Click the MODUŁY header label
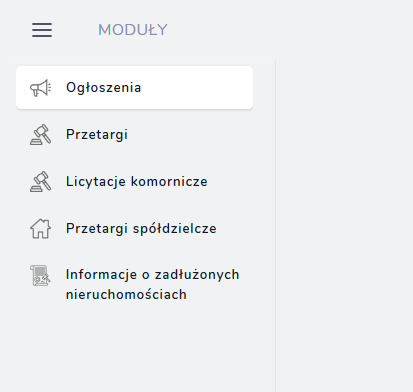413x392 pixels. 133,30
